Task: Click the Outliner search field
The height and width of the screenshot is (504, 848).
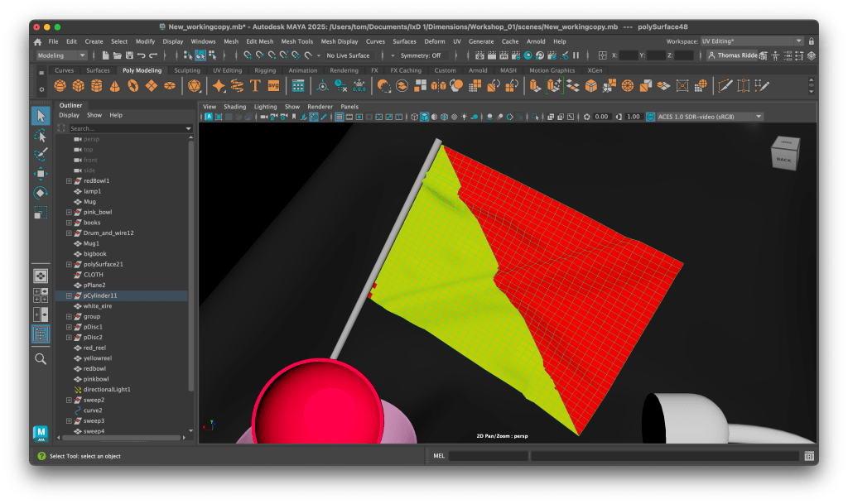Action: point(126,128)
